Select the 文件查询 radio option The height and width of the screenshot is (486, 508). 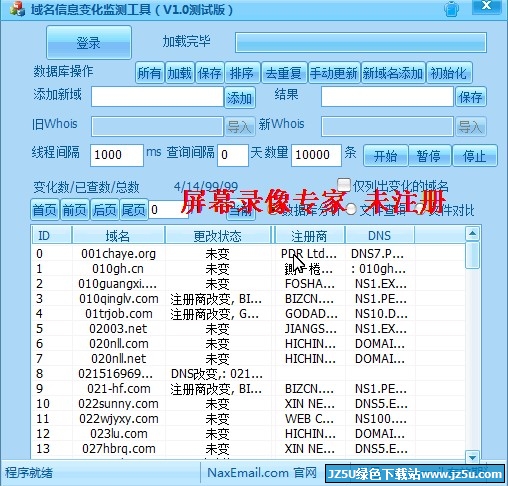(351, 209)
